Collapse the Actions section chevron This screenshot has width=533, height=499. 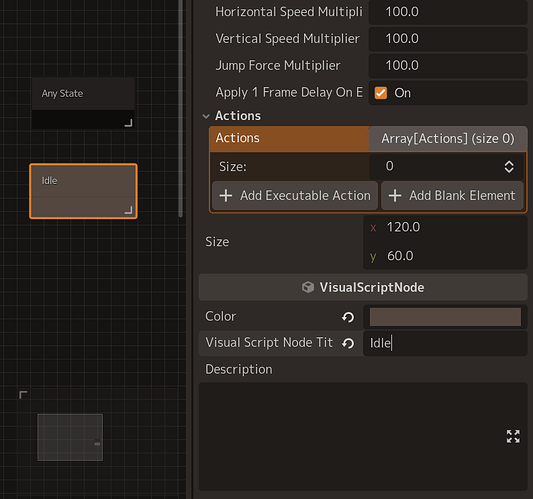coord(206,116)
